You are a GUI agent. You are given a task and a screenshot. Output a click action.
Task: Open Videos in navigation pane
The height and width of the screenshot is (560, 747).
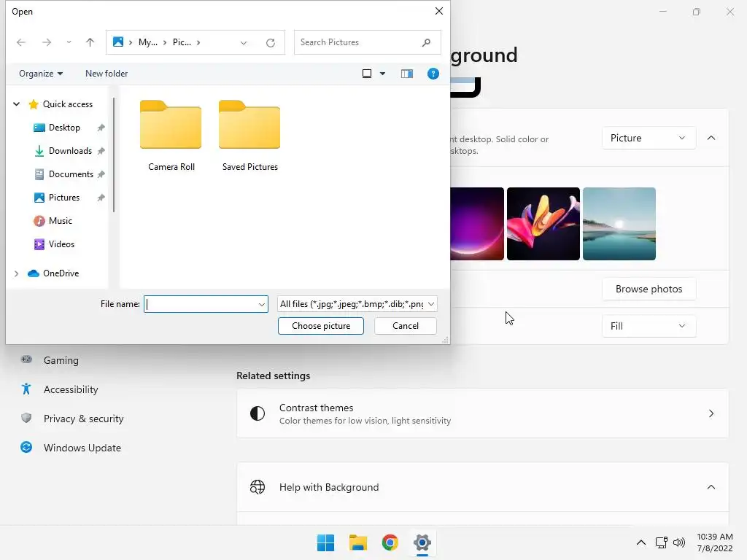click(61, 244)
